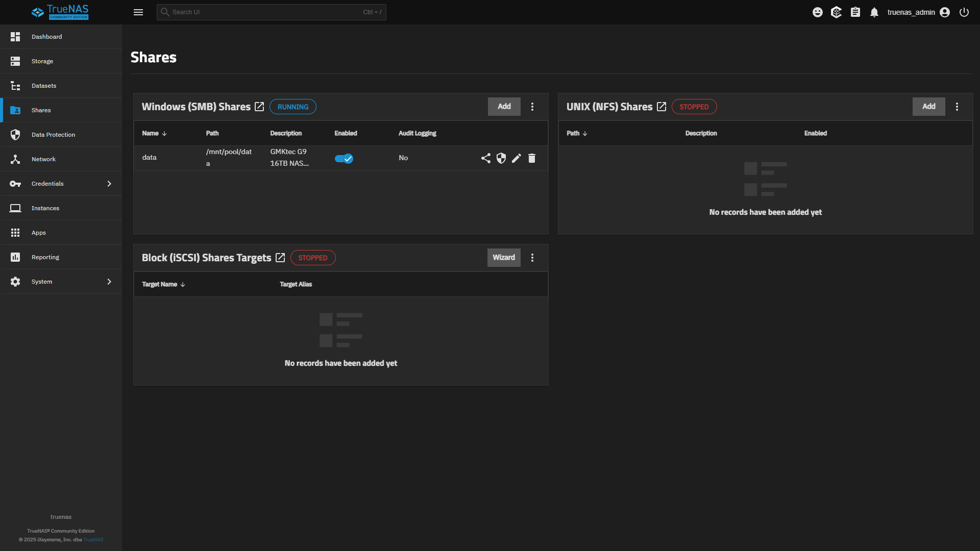This screenshot has height=551, width=980.
Task: Open the jobs clipboard icon
Action: point(855,12)
